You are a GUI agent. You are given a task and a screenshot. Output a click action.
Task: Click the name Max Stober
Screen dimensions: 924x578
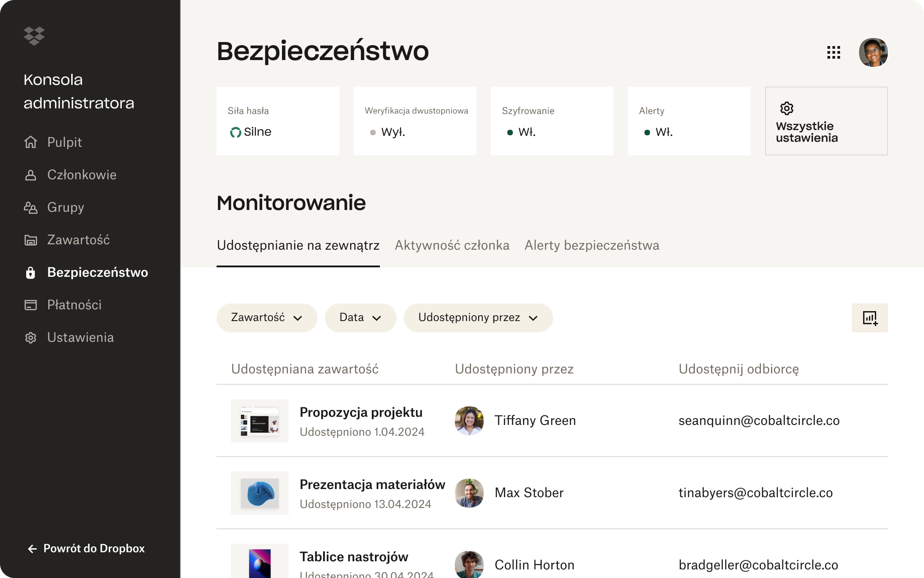pos(529,493)
